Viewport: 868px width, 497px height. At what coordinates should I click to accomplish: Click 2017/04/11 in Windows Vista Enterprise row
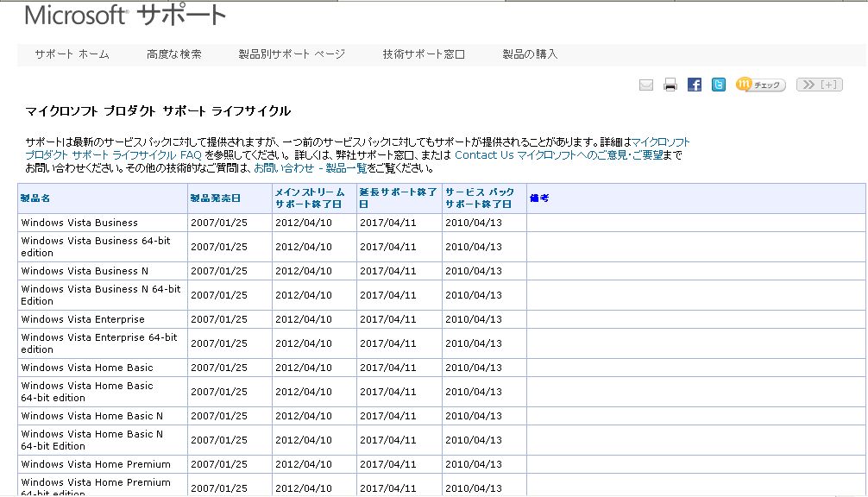pyautogui.click(x=388, y=319)
